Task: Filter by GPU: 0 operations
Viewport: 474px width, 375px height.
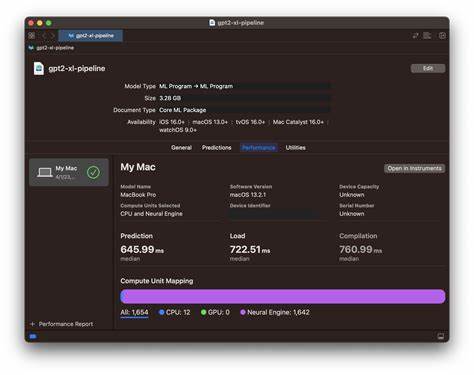Action: point(215,312)
